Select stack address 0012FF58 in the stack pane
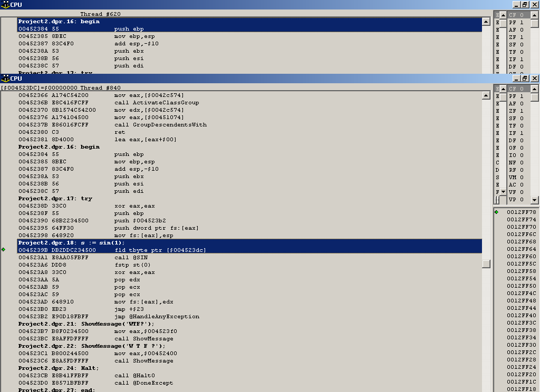540x392 pixels. [x=521, y=271]
